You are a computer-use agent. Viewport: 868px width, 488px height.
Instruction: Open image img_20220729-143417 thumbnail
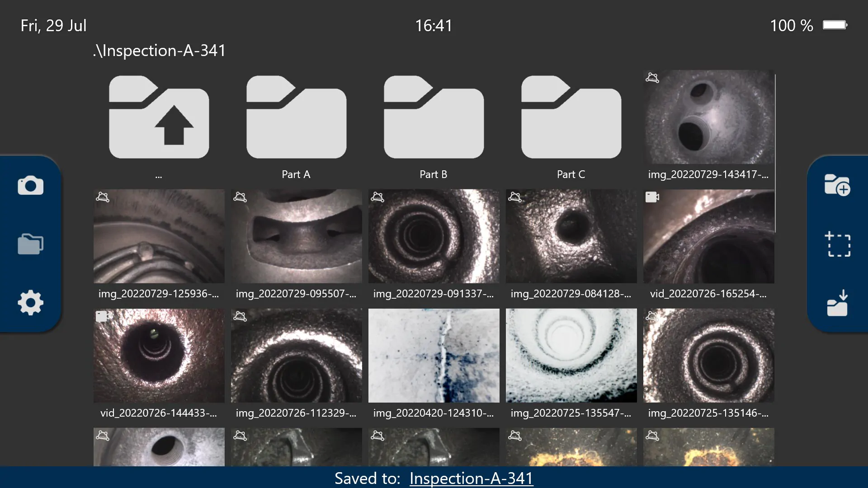click(x=708, y=117)
